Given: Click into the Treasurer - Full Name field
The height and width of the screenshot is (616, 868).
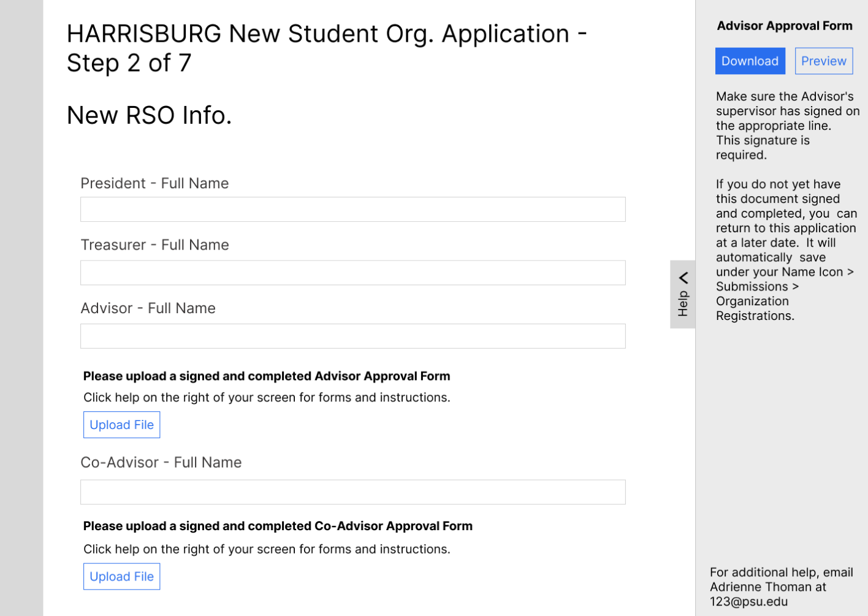Looking at the screenshot, I should (352, 273).
